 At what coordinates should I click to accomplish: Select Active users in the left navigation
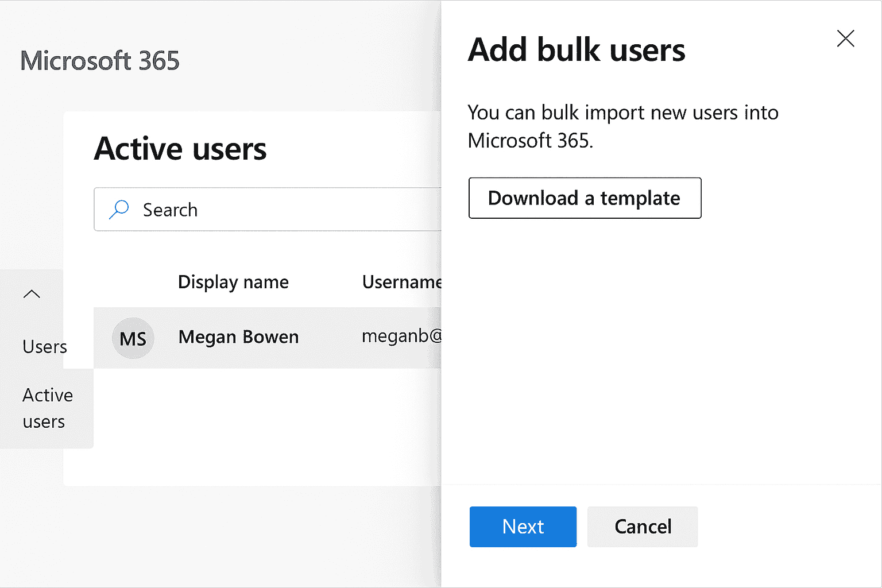47,408
